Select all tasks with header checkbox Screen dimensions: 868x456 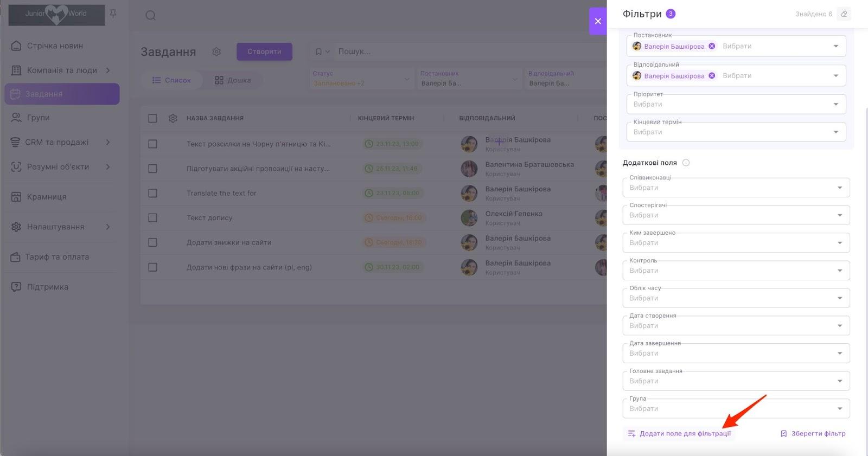(152, 118)
